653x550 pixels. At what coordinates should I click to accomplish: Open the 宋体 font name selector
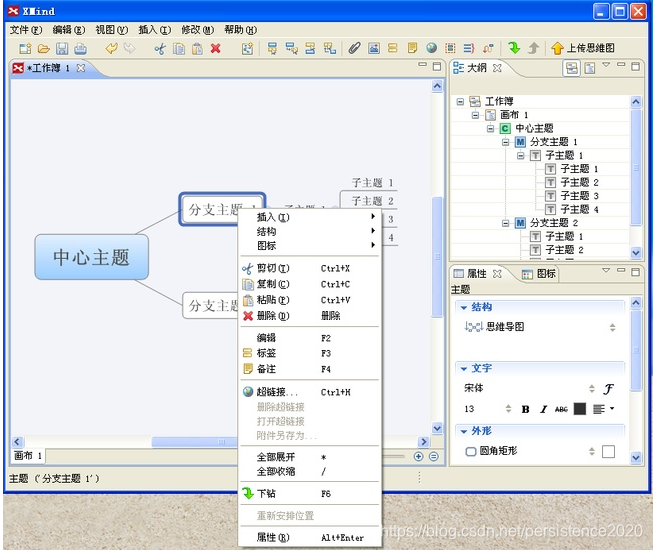(x=530, y=389)
